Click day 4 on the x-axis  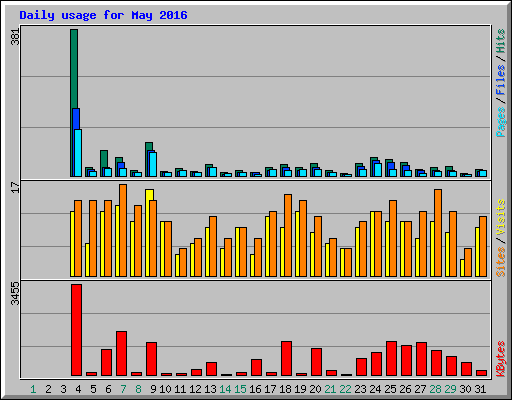point(78,389)
